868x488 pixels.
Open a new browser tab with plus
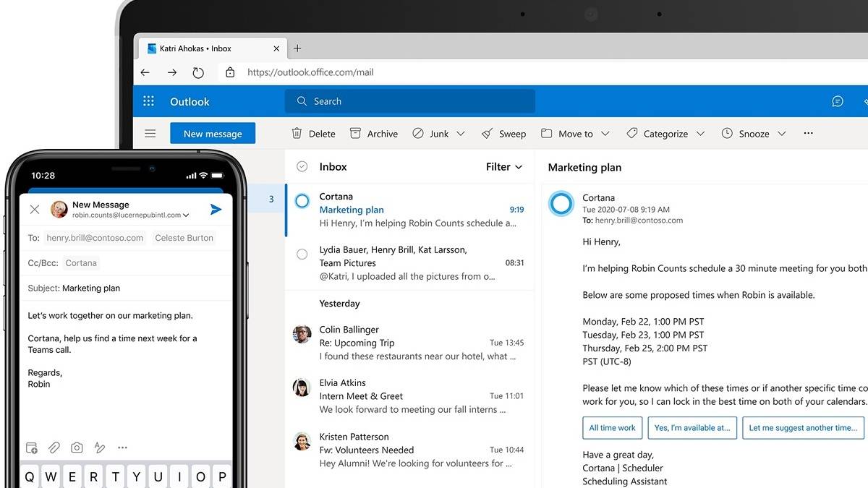(x=297, y=48)
